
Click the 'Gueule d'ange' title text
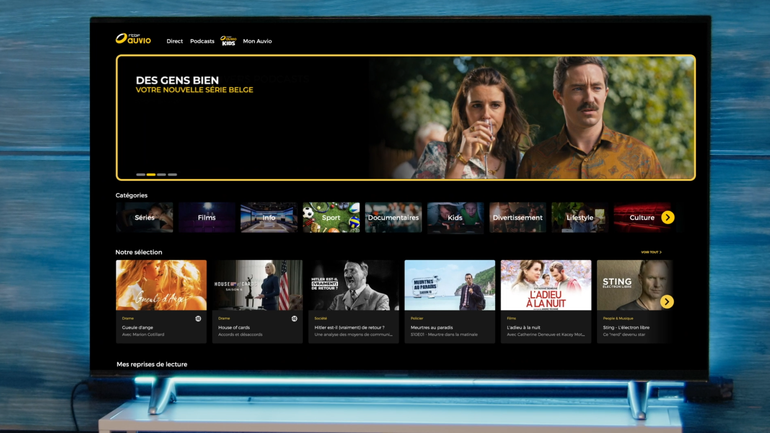tap(138, 327)
